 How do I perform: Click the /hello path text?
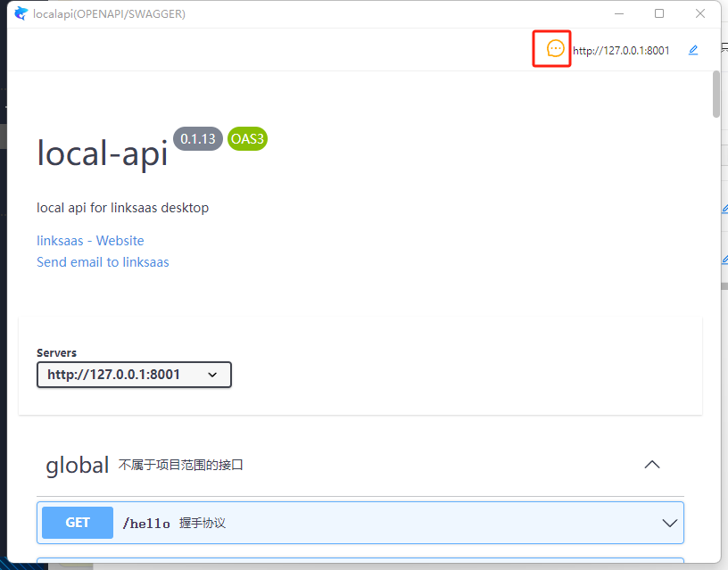click(x=146, y=524)
